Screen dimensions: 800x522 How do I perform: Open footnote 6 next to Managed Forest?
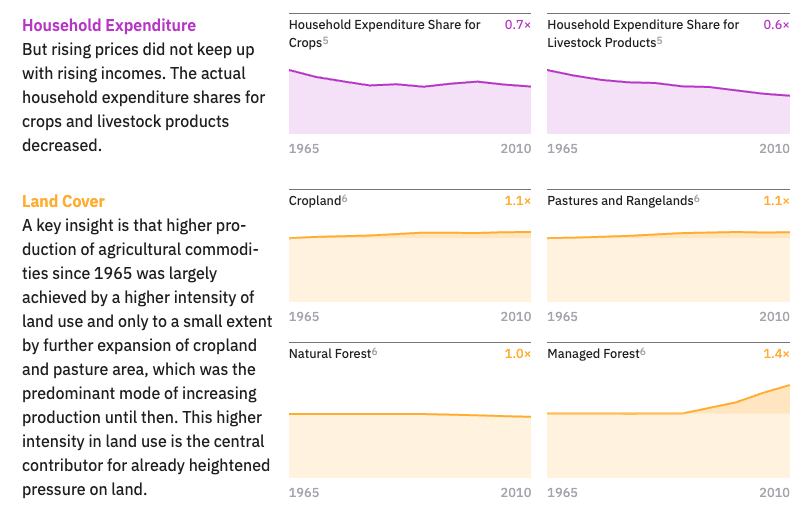[x=642, y=351]
